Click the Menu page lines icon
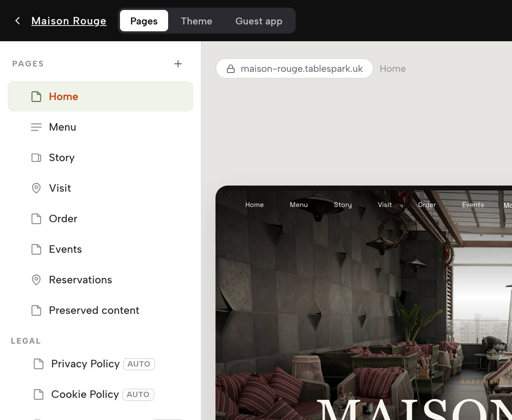 pos(36,127)
